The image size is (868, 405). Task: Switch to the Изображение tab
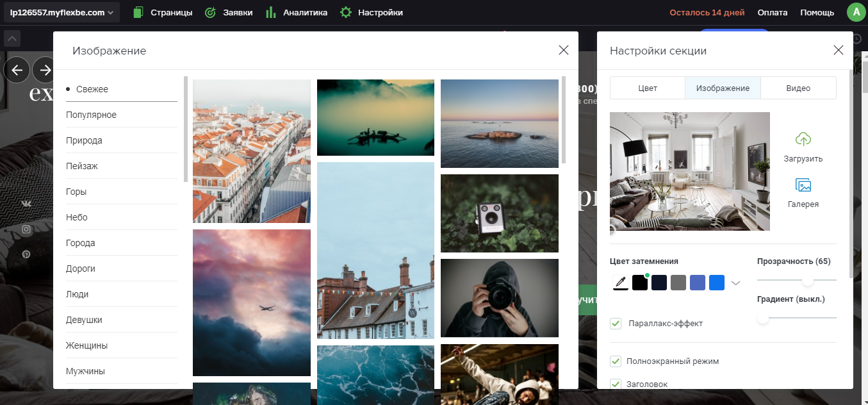tap(723, 88)
